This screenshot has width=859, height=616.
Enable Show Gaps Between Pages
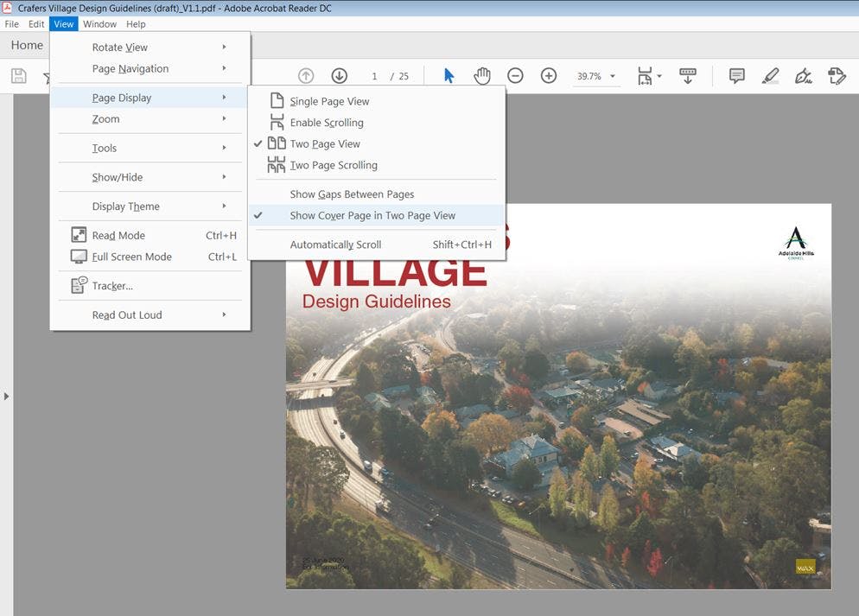click(352, 194)
